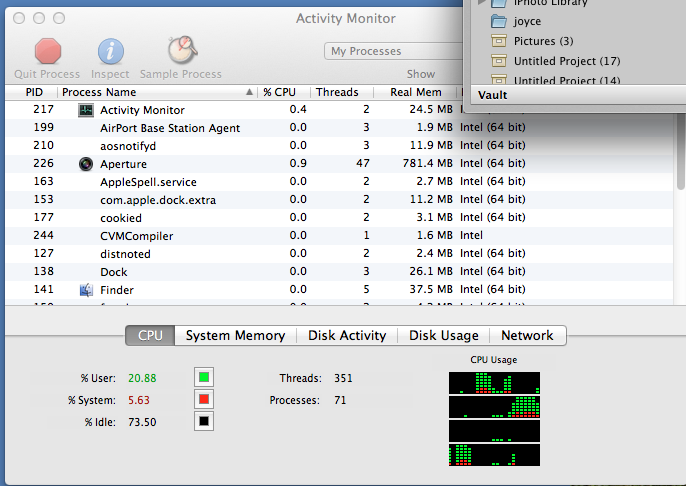
Task: Click the Processes count 71
Action: [x=340, y=400]
